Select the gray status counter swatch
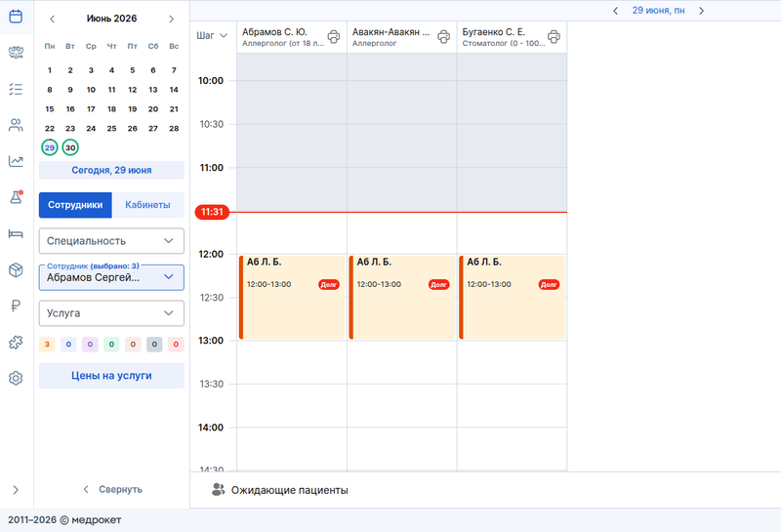Viewport: 781px width, 532px height. (154, 345)
